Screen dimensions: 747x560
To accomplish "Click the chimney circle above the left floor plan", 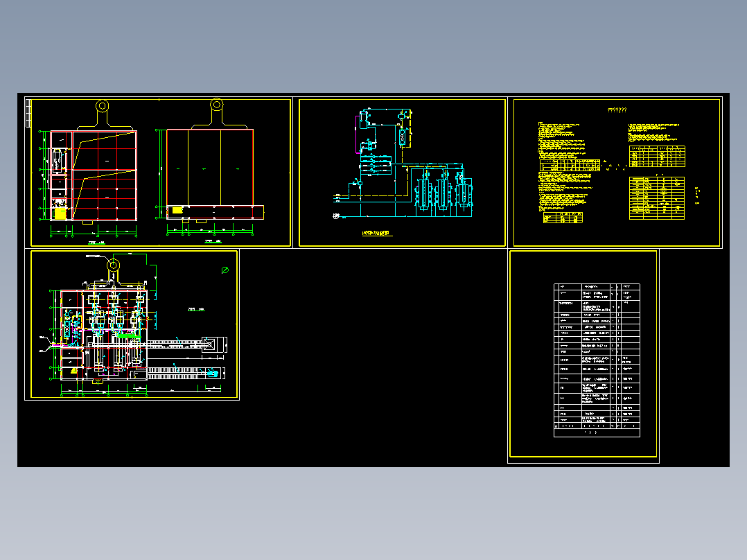I will [102, 106].
